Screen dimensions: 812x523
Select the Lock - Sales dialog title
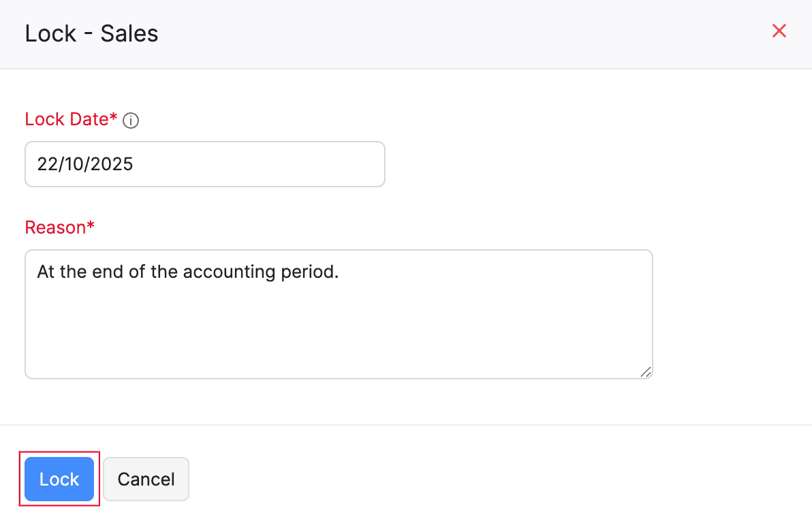pyautogui.click(x=91, y=33)
